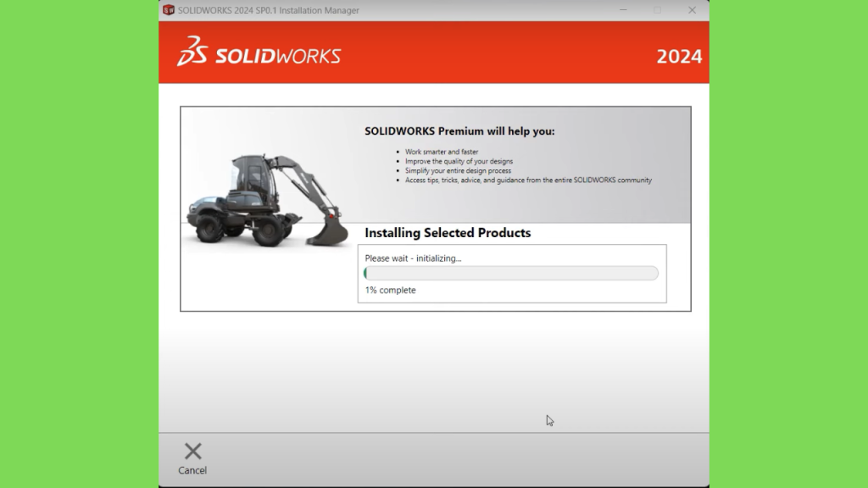Click the DS SOLIDWORKS logo in the banner

tap(259, 52)
